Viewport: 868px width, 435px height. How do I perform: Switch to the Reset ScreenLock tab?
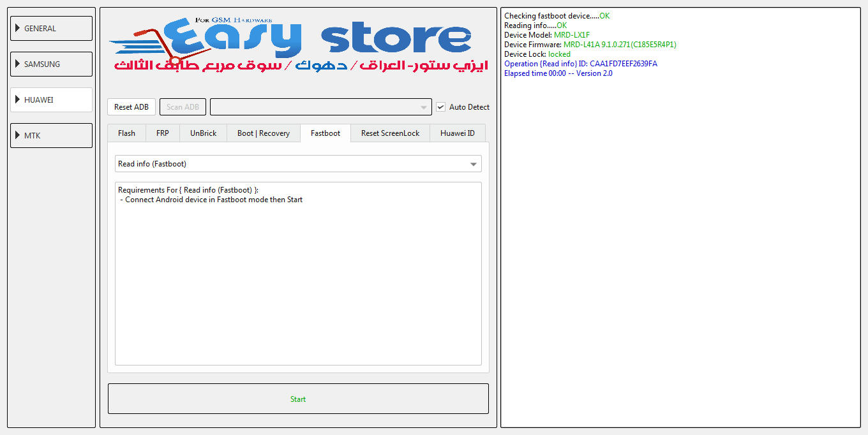[x=391, y=133]
